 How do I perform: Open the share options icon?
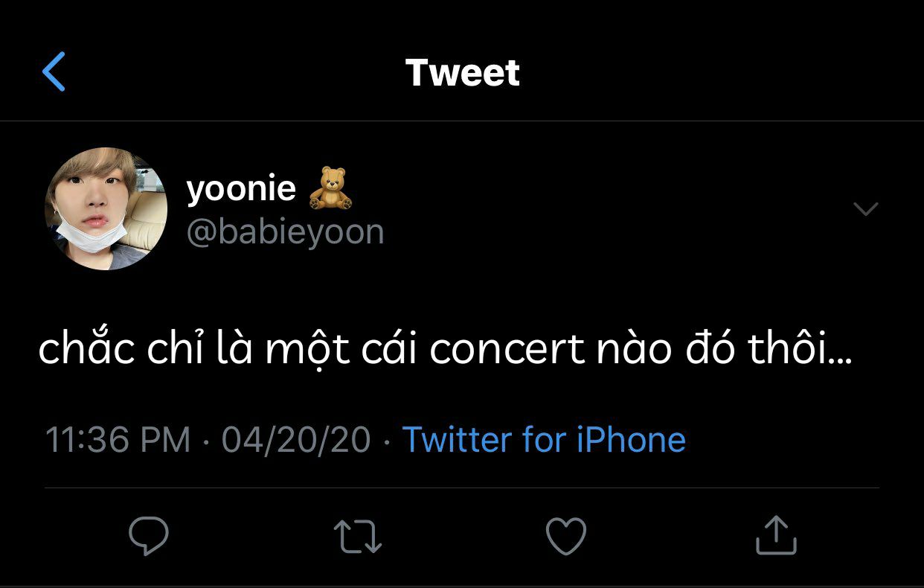click(x=776, y=536)
